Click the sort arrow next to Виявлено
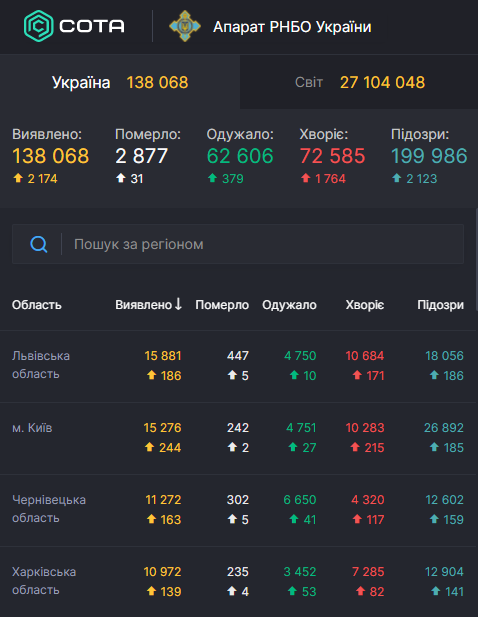 pos(178,304)
